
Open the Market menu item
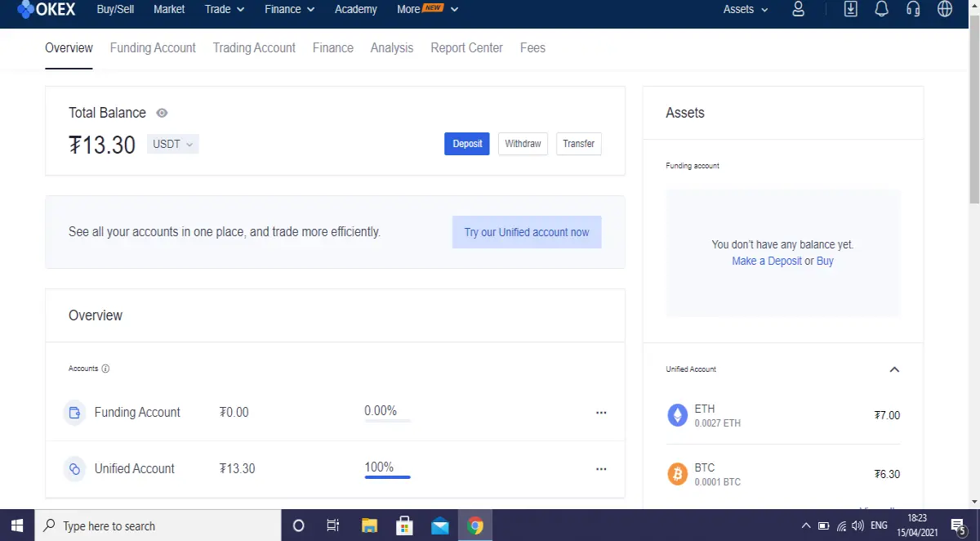169,10
